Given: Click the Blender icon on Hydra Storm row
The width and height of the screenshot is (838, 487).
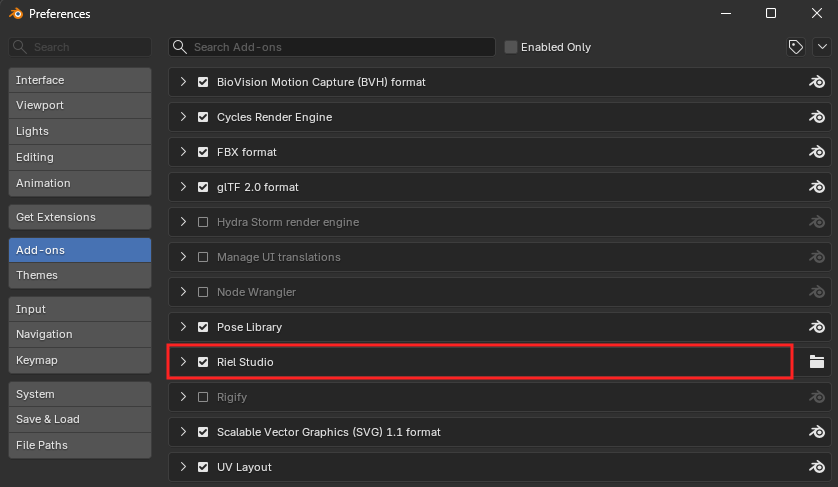Looking at the screenshot, I should pyautogui.click(x=817, y=222).
